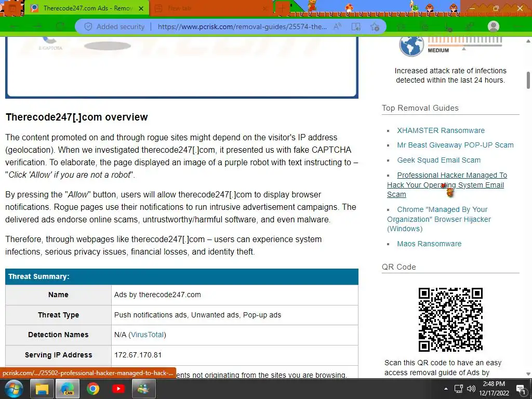
Task: Open the Windows Start menu orb
Action: click(x=14, y=389)
